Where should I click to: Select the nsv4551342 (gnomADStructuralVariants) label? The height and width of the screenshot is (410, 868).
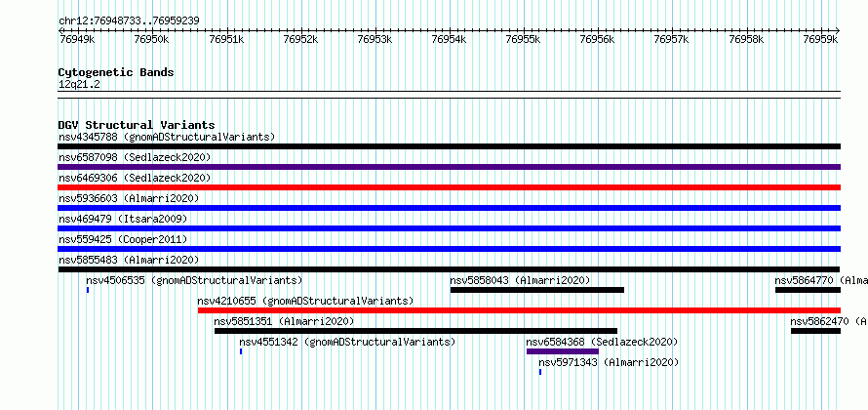tap(347, 342)
